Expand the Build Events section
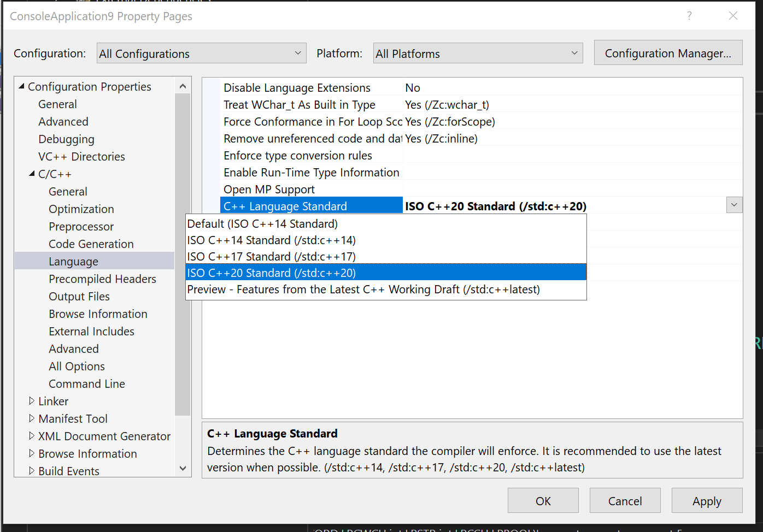The width and height of the screenshot is (763, 532). [32, 471]
